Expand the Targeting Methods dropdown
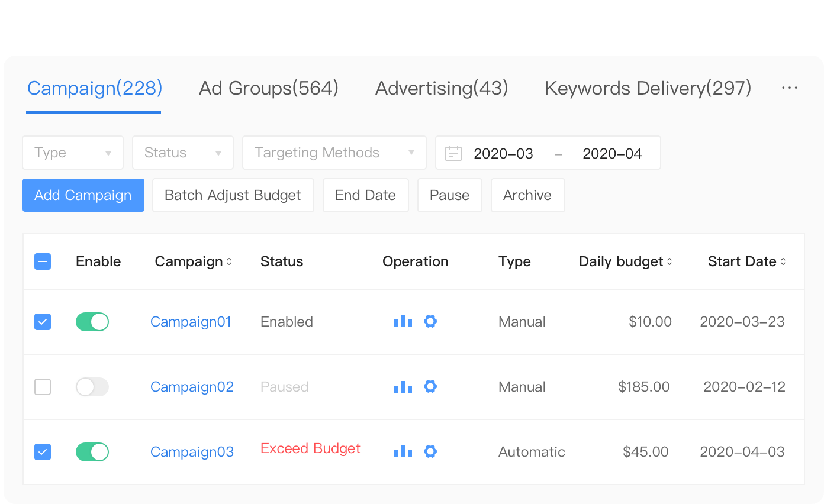The width and height of the screenshot is (824, 504). pos(334,153)
